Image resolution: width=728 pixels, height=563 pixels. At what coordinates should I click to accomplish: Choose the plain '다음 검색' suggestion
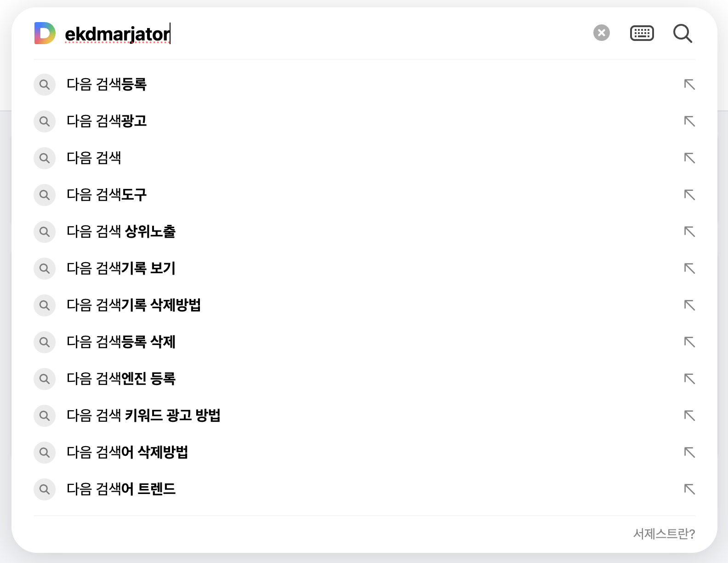tap(94, 158)
